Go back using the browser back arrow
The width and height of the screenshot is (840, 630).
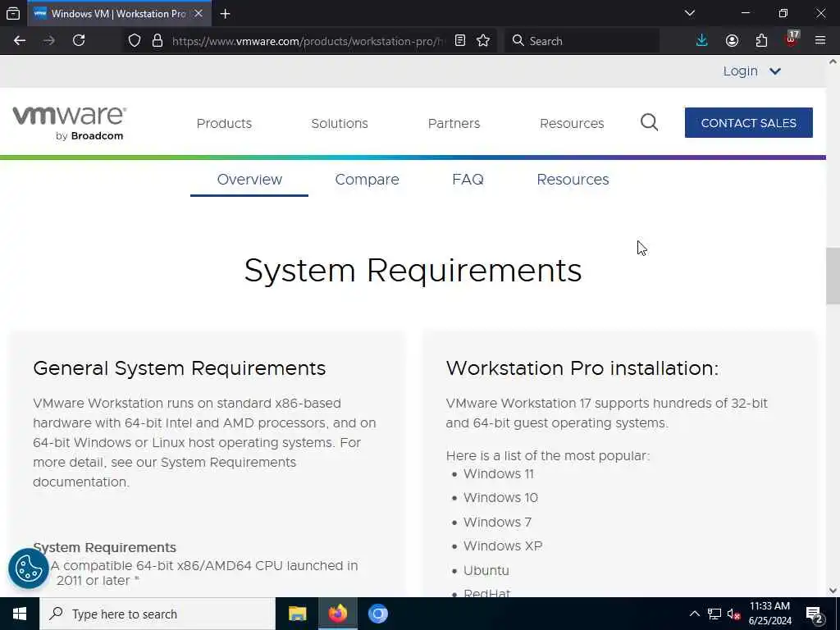pyautogui.click(x=20, y=41)
